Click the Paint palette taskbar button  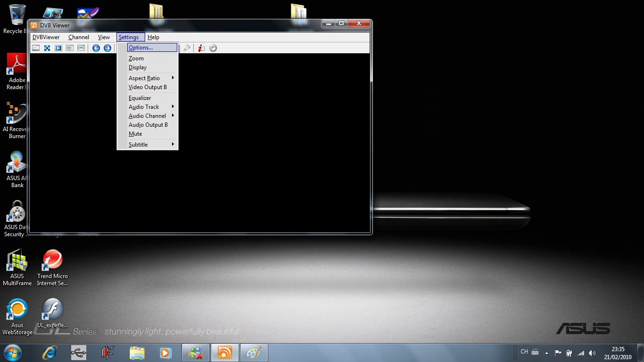pyautogui.click(x=254, y=353)
